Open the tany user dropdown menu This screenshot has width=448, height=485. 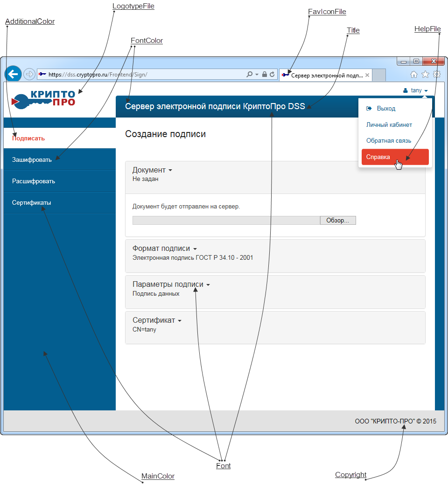(415, 90)
